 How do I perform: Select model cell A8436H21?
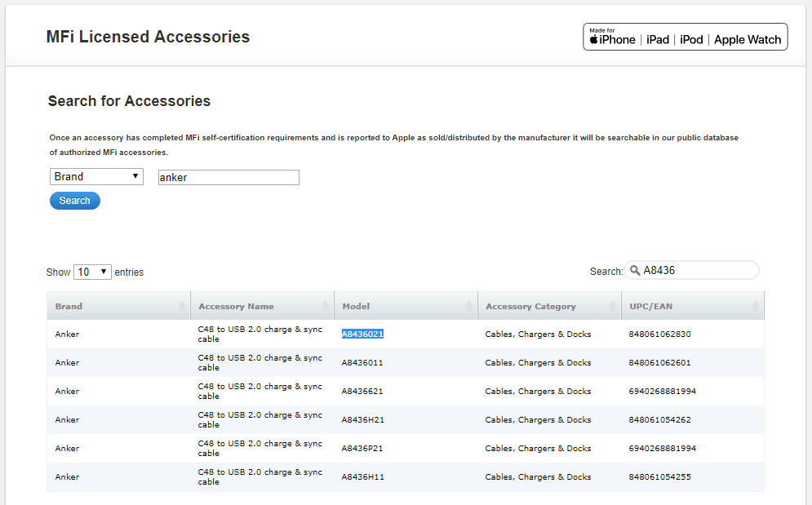coord(363,419)
